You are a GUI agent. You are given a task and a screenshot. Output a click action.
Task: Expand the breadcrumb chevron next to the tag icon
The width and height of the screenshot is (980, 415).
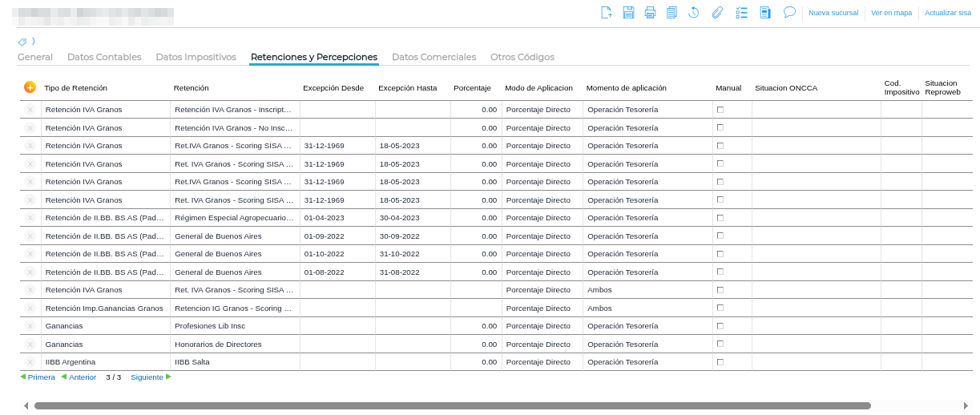(x=34, y=42)
